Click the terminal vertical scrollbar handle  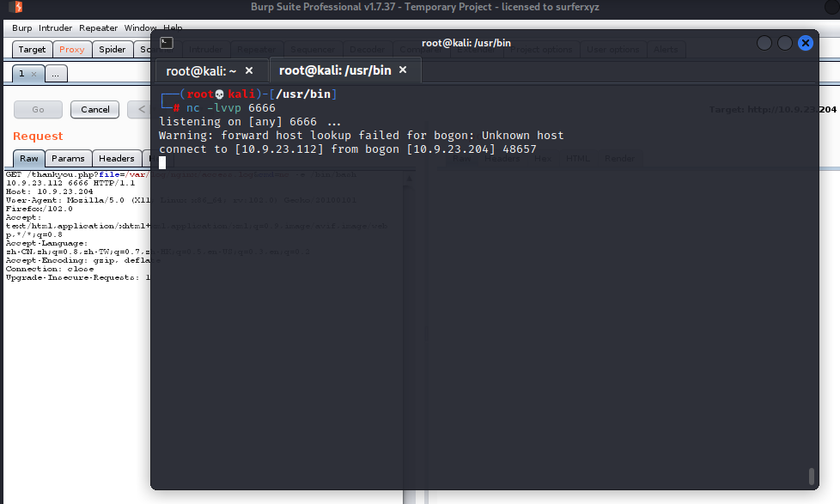click(x=811, y=477)
